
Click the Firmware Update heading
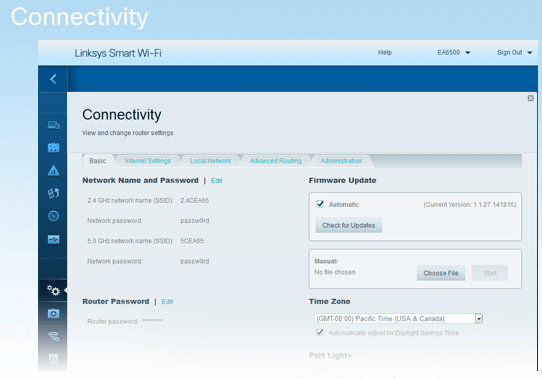point(343,181)
